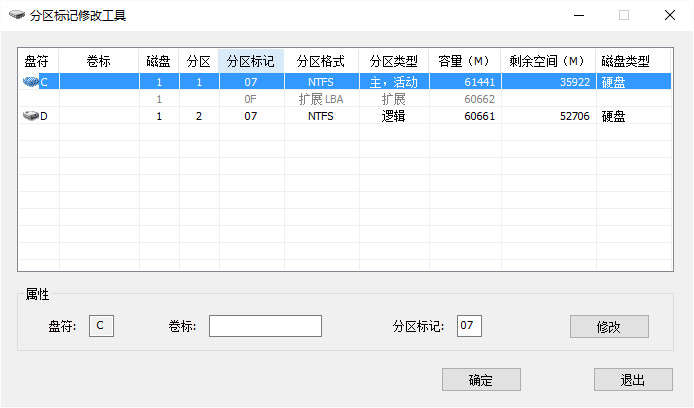Click partition number 2 in row D
694x408 pixels.
[199, 116]
